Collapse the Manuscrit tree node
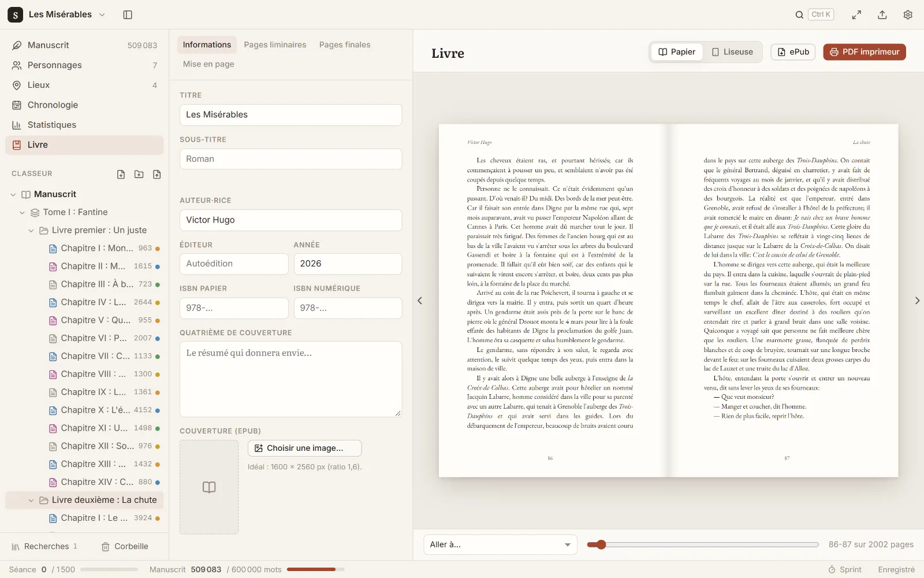 [x=13, y=195]
